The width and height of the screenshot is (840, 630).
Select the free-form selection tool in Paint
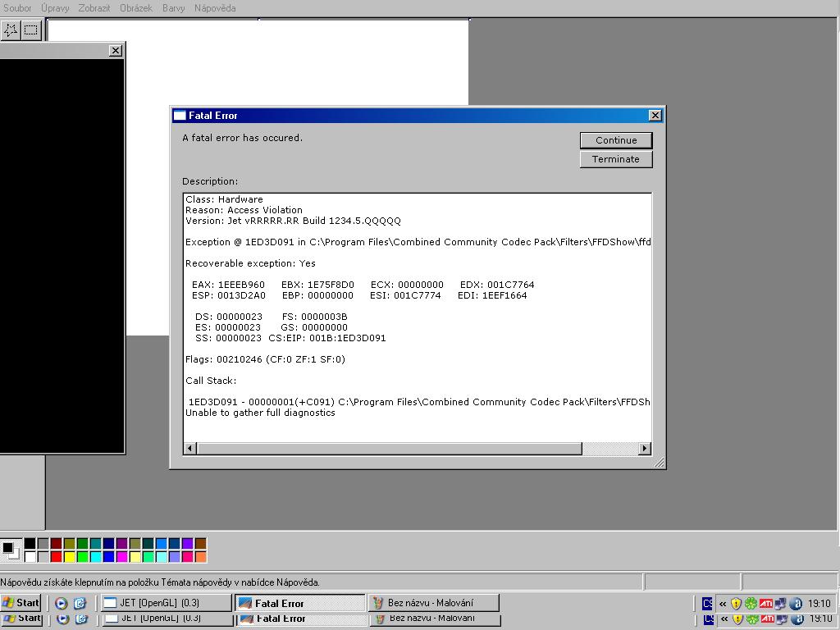point(11,30)
